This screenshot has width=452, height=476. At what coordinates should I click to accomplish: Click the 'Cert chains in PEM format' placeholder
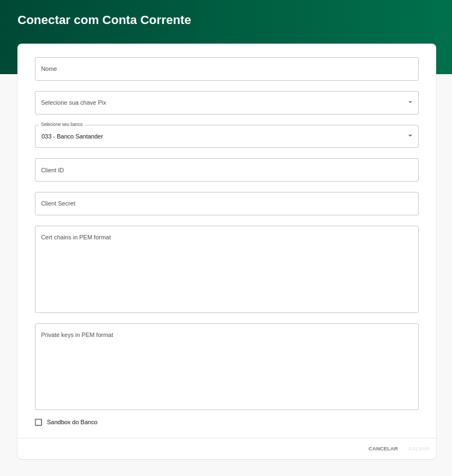(x=76, y=237)
